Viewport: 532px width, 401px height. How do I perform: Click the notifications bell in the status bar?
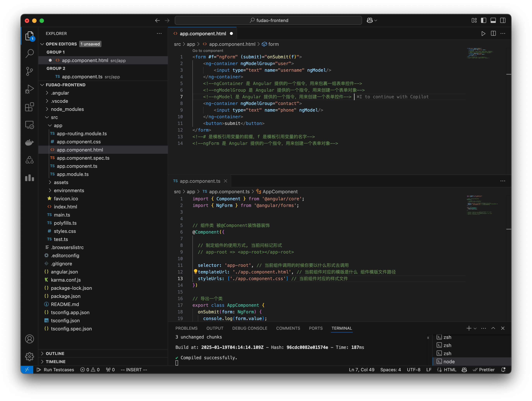coord(504,370)
